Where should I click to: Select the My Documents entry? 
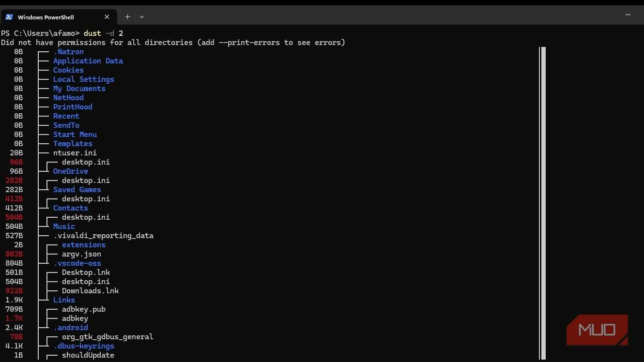pos(79,89)
